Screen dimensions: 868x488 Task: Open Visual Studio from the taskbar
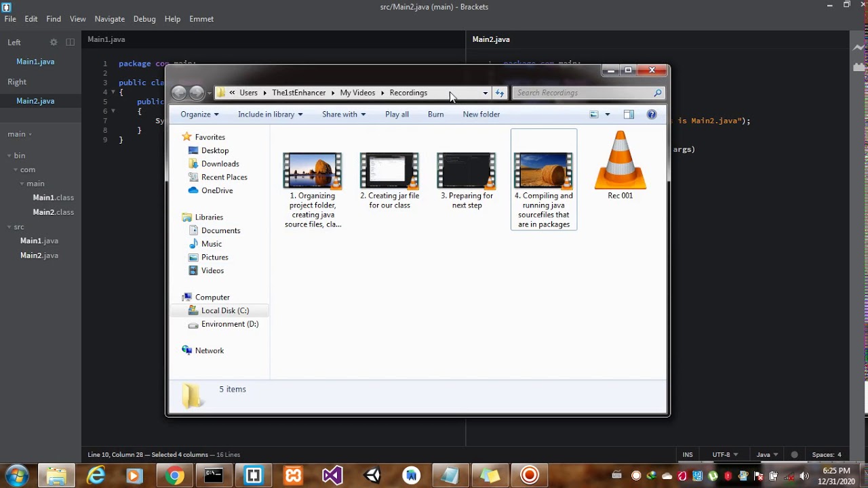[332, 476]
